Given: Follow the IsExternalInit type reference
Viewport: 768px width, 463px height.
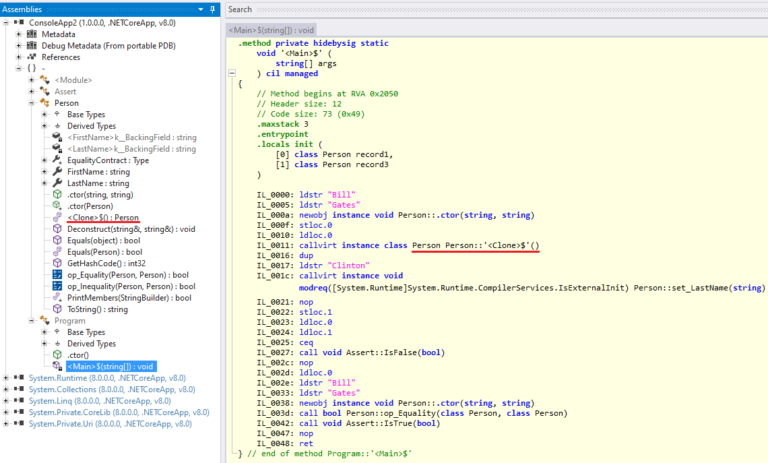Looking at the screenshot, I should click(x=516, y=288).
